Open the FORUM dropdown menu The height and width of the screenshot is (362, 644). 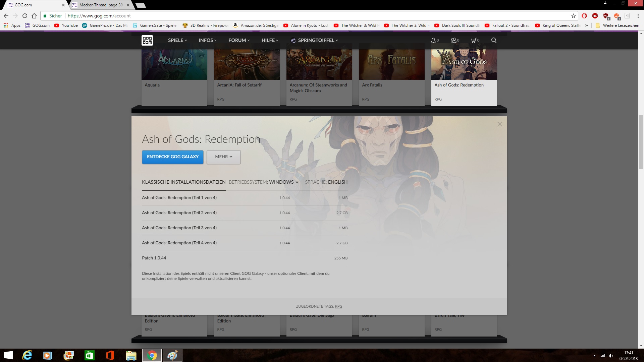coord(239,40)
